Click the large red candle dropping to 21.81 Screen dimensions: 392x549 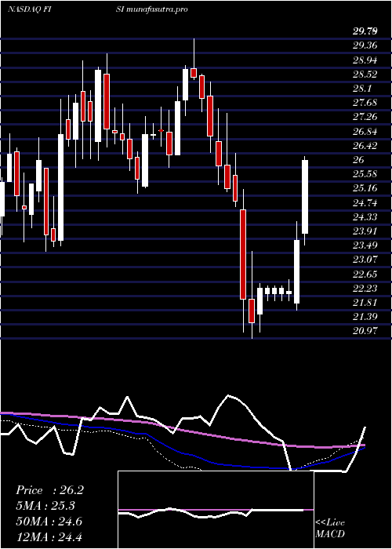[x=243, y=254]
